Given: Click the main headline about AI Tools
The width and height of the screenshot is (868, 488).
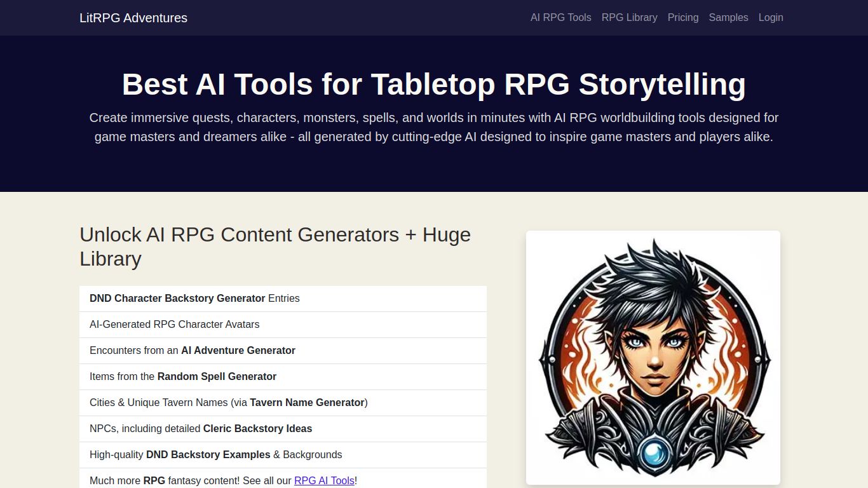Looking at the screenshot, I should point(434,83).
